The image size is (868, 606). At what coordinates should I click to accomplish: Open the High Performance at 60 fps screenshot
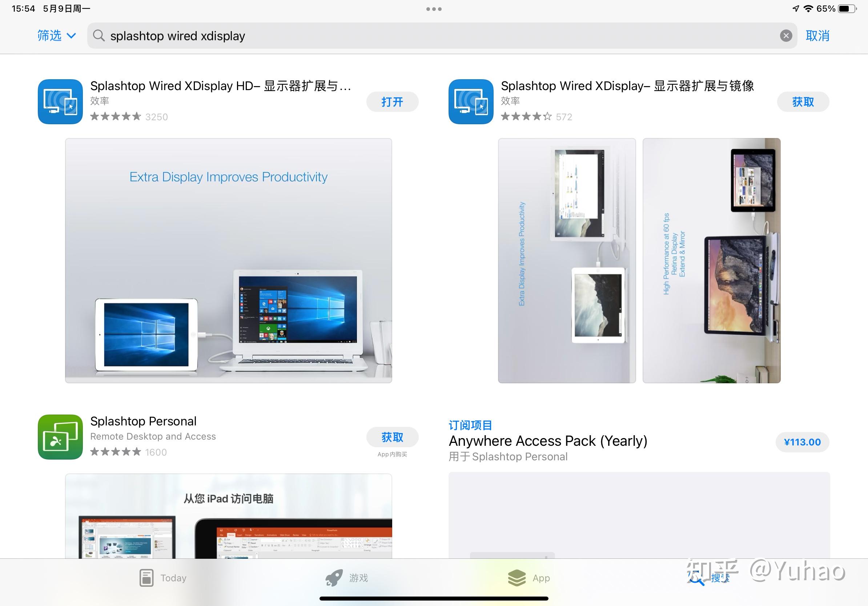click(x=711, y=260)
